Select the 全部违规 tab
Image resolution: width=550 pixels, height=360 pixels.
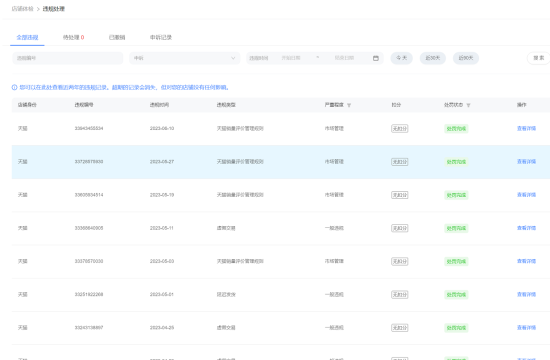click(27, 37)
